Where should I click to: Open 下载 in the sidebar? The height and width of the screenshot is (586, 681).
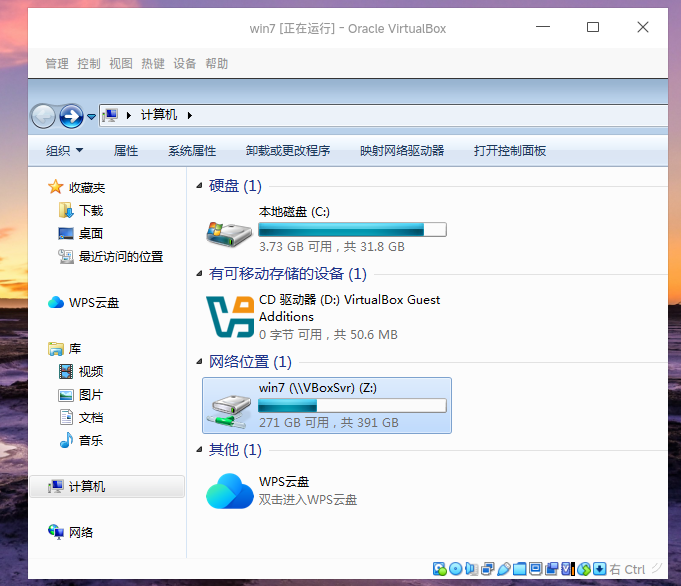point(91,211)
